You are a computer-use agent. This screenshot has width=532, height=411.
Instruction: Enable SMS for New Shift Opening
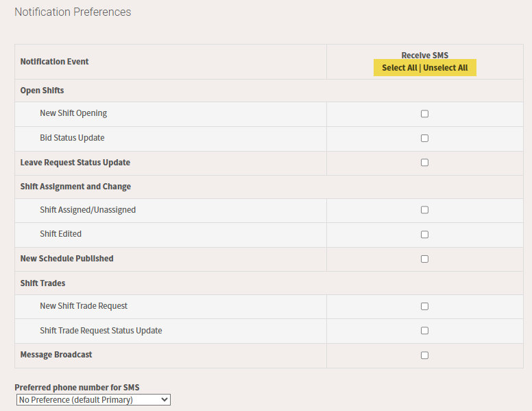[x=424, y=114]
